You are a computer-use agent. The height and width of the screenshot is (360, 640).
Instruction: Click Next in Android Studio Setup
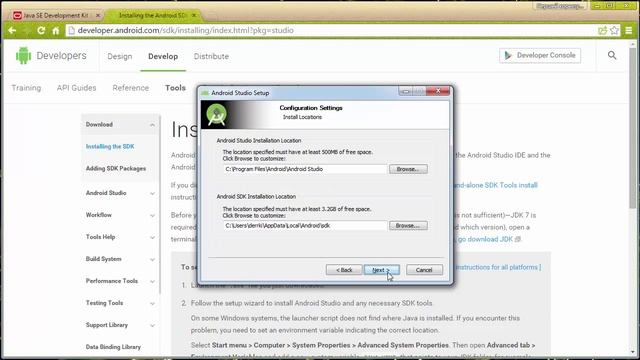[x=382, y=270]
